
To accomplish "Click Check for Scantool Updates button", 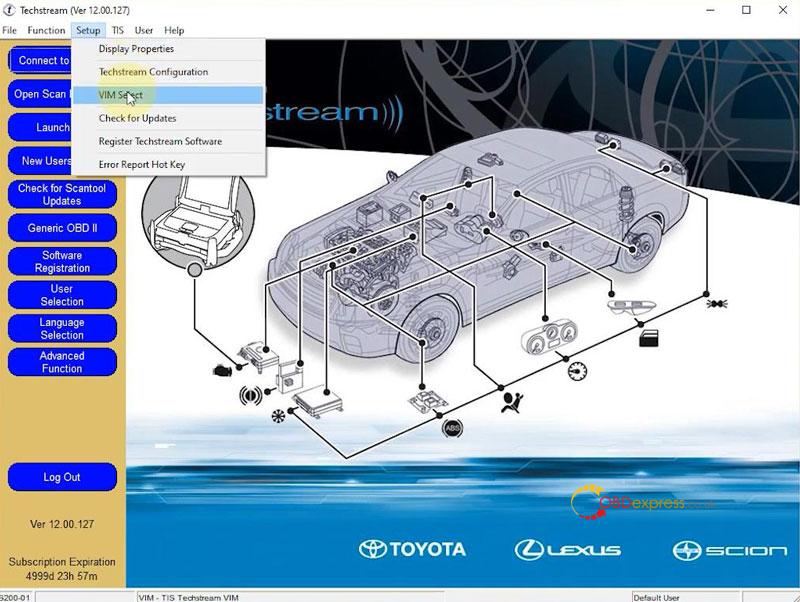I will (x=62, y=194).
